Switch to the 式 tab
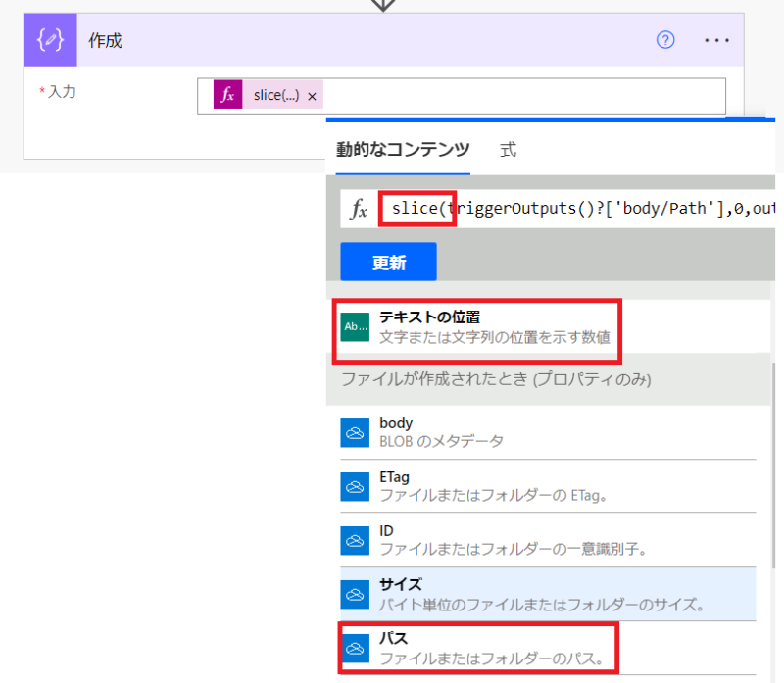784x683 pixels. click(x=508, y=150)
